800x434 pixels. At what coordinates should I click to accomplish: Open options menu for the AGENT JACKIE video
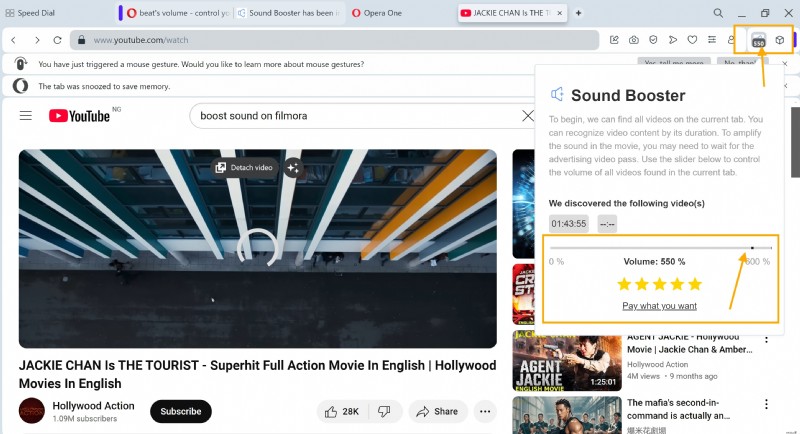click(x=766, y=340)
